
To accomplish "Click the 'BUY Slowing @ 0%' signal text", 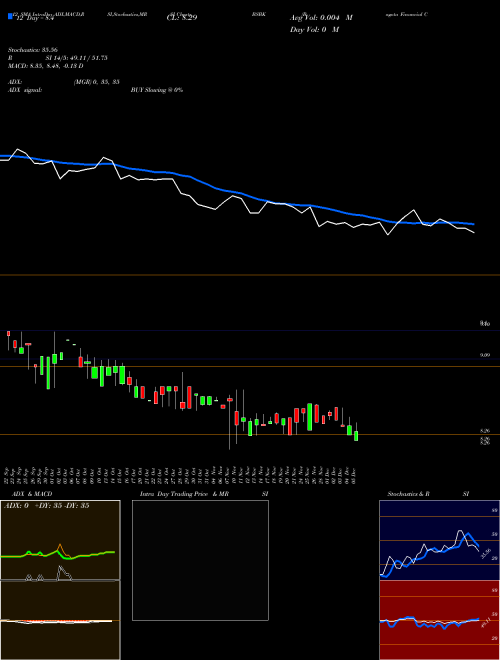I will [x=157, y=90].
